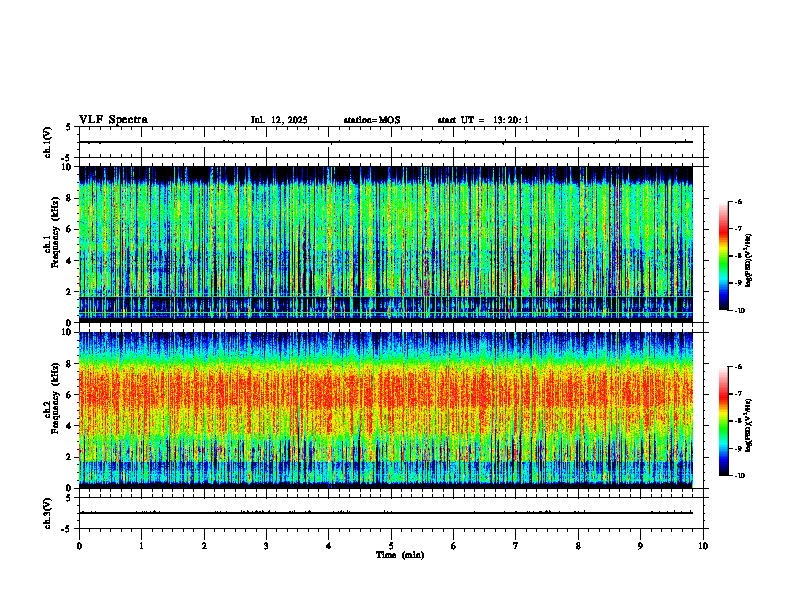Click the "station=MOS" header label
This screenshot has width=792, height=612.
click(372, 120)
